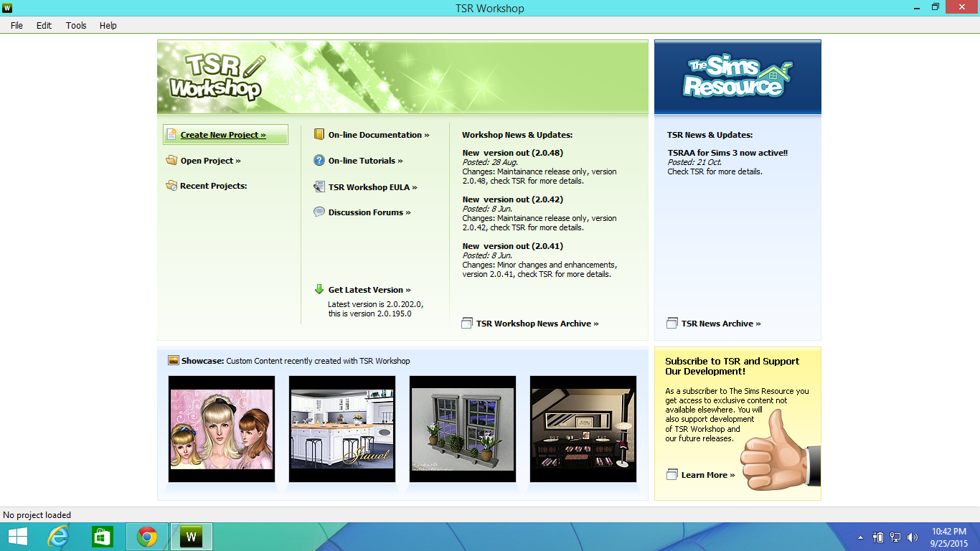
Task: Show hidden system tray icons
Action: point(861,537)
